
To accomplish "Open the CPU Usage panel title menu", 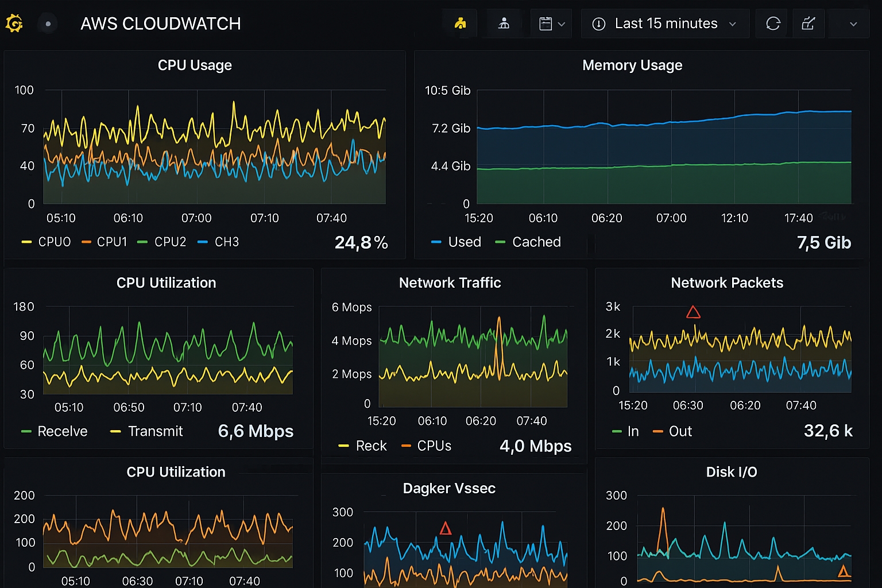I will coord(195,65).
